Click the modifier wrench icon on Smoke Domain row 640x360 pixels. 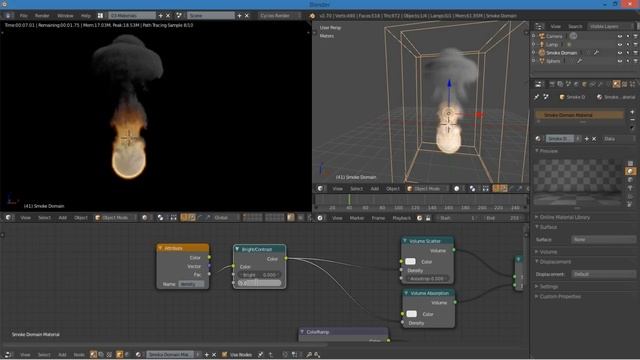tap(596, 53)
